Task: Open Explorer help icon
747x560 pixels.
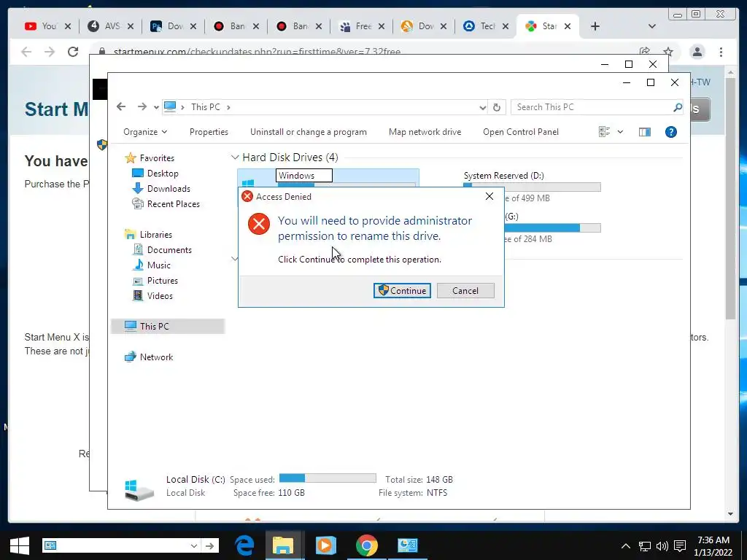Action: coord(671,132)
